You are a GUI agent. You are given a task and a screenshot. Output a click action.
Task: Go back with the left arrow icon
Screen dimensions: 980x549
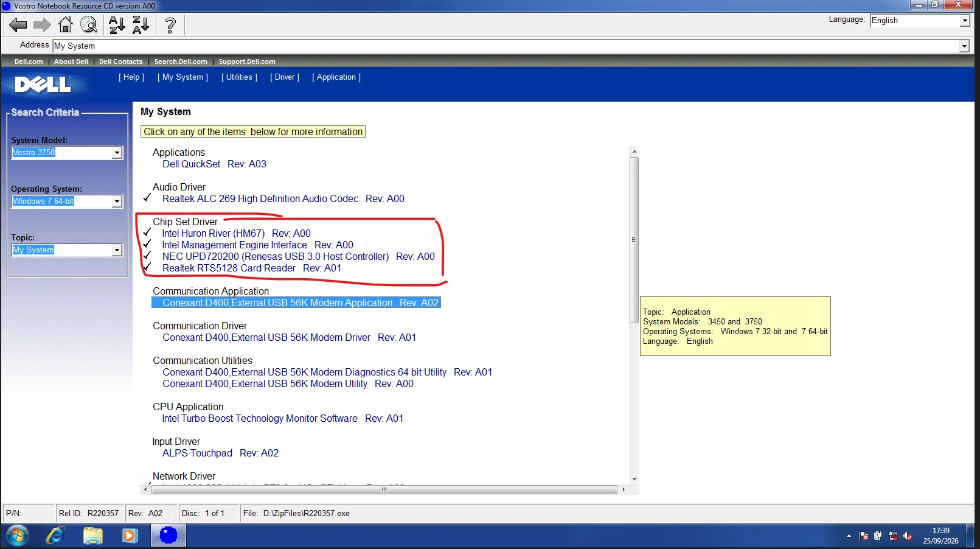click(18, 25)
